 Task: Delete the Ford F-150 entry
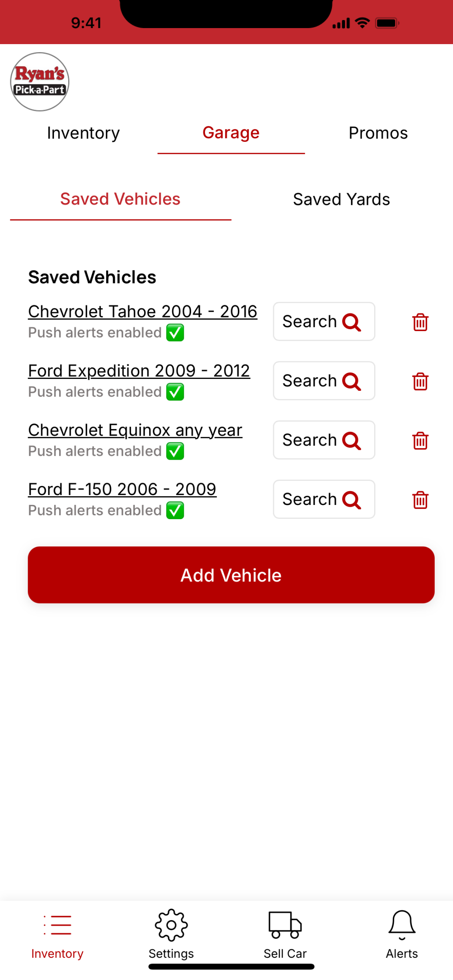click(x=420, y=500)
